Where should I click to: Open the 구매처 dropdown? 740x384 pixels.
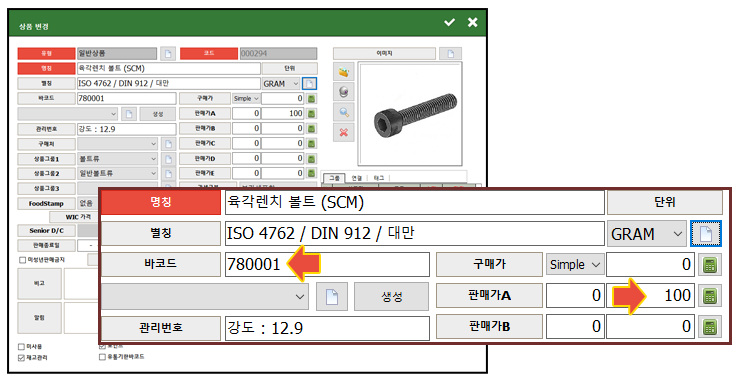point(117,143)
